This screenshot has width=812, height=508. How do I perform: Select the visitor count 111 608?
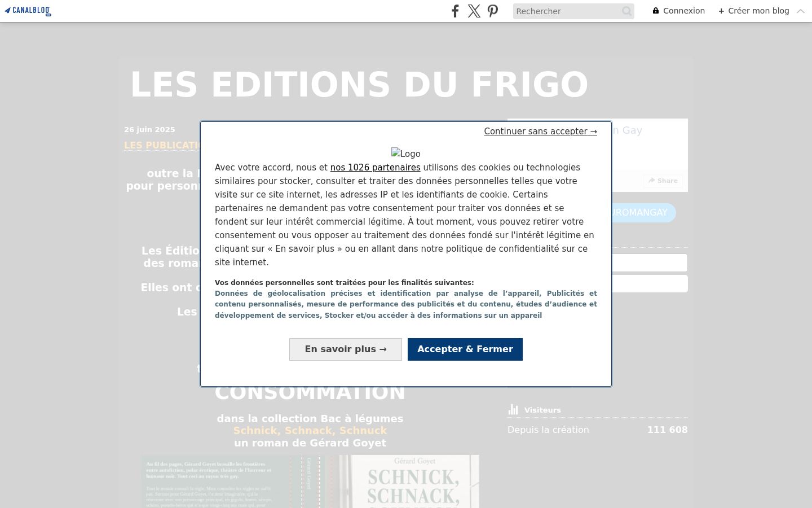pyautogui.click(x=667, y=430)
